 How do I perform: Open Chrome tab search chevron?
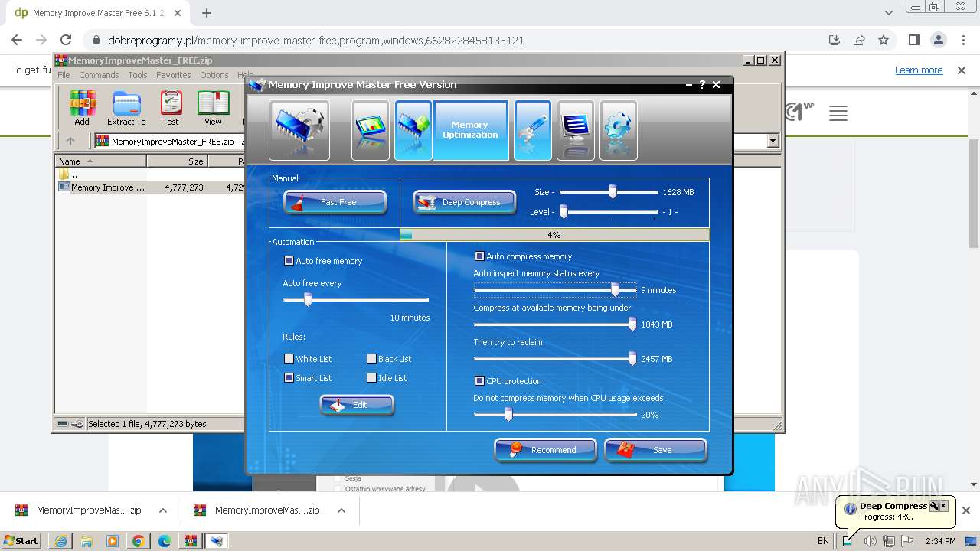(x=888, y=13)
